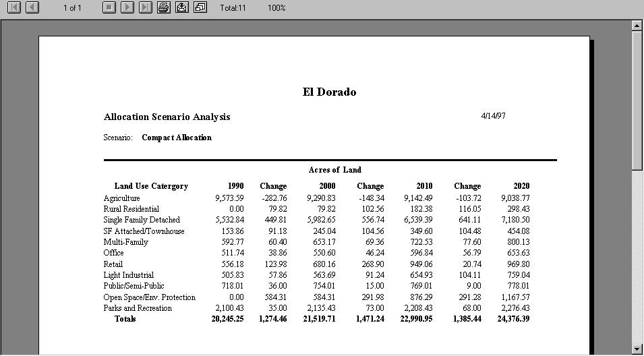644x356 pixels.
Task: Click the 'Compact Allocation' scenario name
Action: pyautogui.click(x=177, y=138)
